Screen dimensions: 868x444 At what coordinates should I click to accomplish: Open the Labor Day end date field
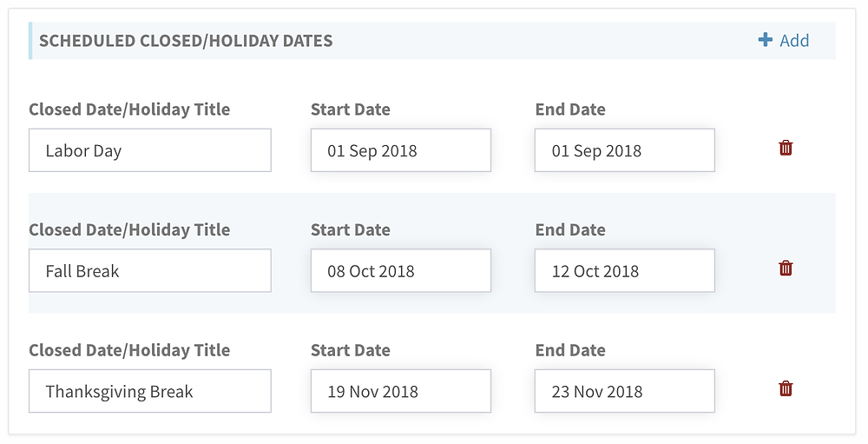coord(624,150)
